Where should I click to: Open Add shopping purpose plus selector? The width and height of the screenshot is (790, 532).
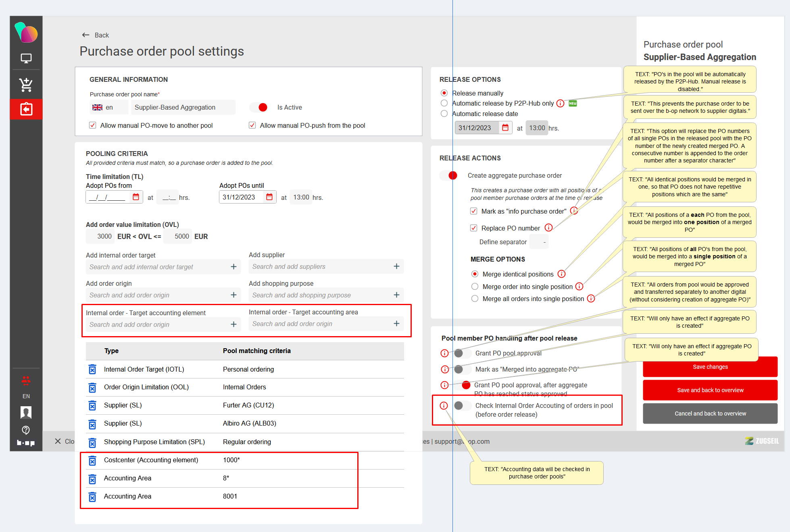pos(396,295)
